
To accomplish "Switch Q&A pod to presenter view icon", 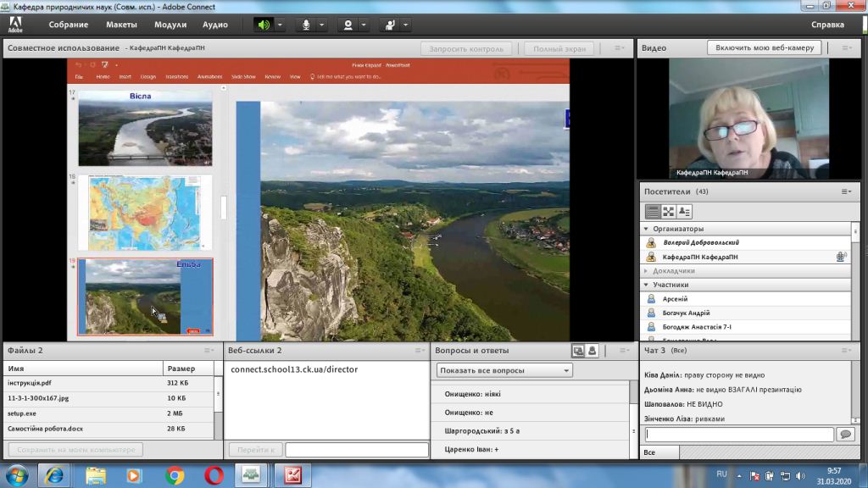I will pyautogui.click(x=578, y=351).
